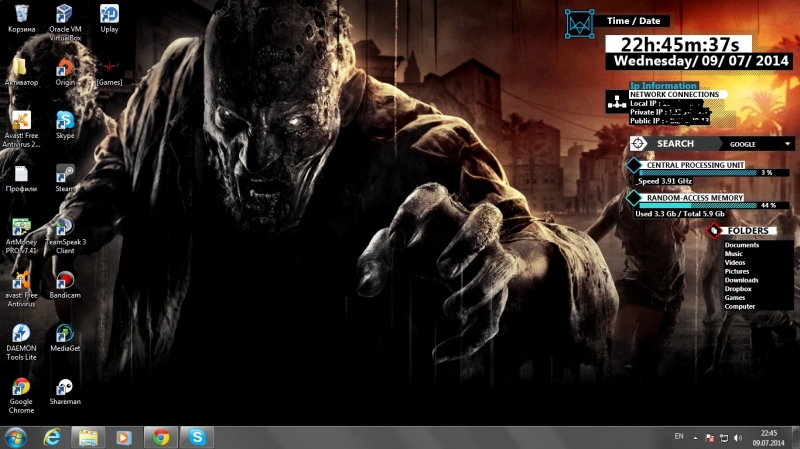Open Windows Explorer from the taskbar
Image resolution: width=800 pixels, height=449 pixels.
[88, 438]
